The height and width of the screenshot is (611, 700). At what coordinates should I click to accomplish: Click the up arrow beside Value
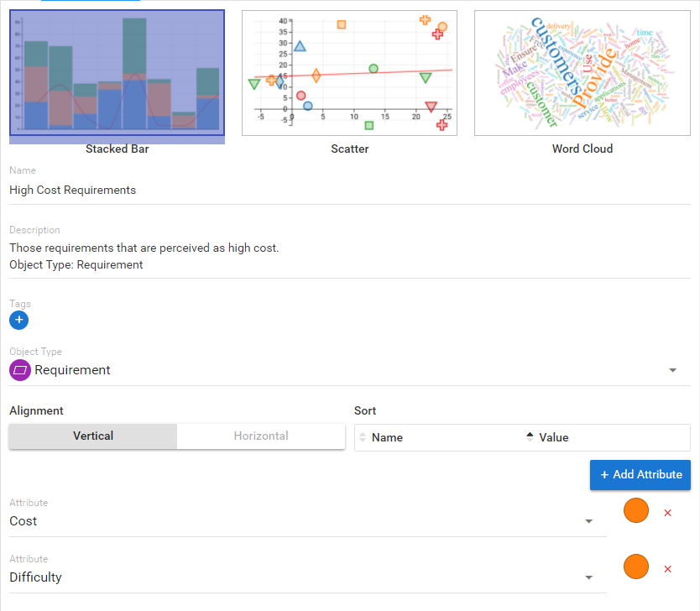pos(530,436)
